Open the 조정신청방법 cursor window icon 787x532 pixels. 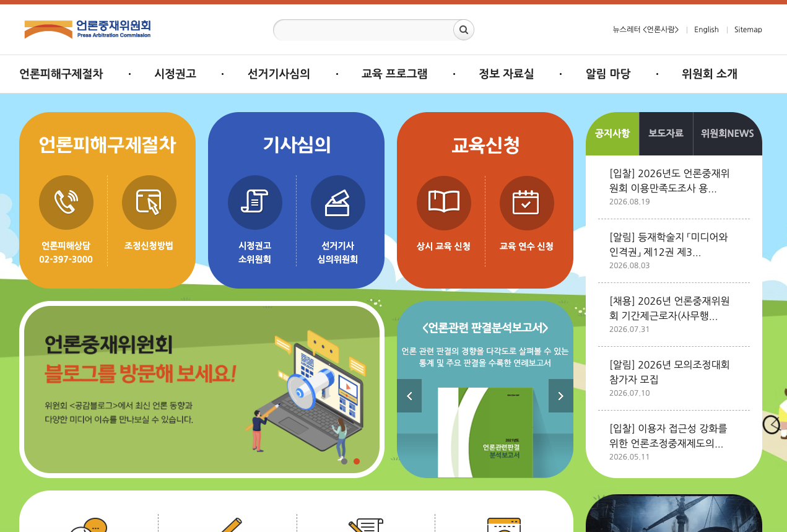pos(149,203)
